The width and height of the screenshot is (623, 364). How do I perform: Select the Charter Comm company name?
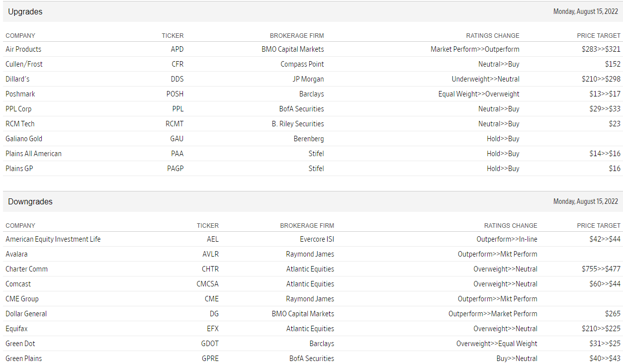tap(27, 269)
